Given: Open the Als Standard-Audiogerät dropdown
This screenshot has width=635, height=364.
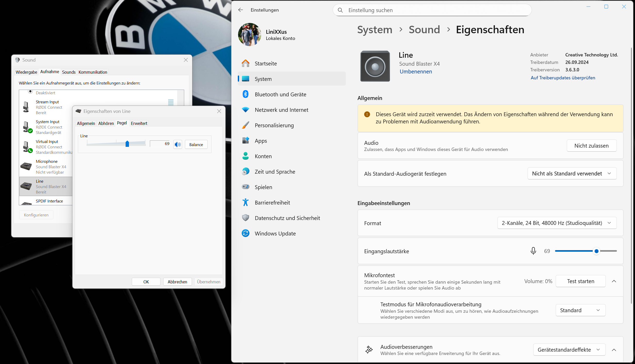Looking at the screenshot, I should tap(572, 173).
